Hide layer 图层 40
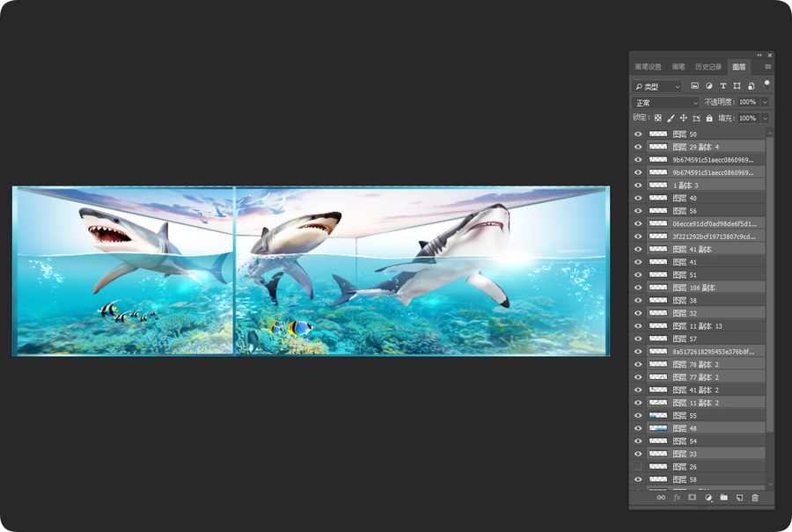 (x=638, y=199)
